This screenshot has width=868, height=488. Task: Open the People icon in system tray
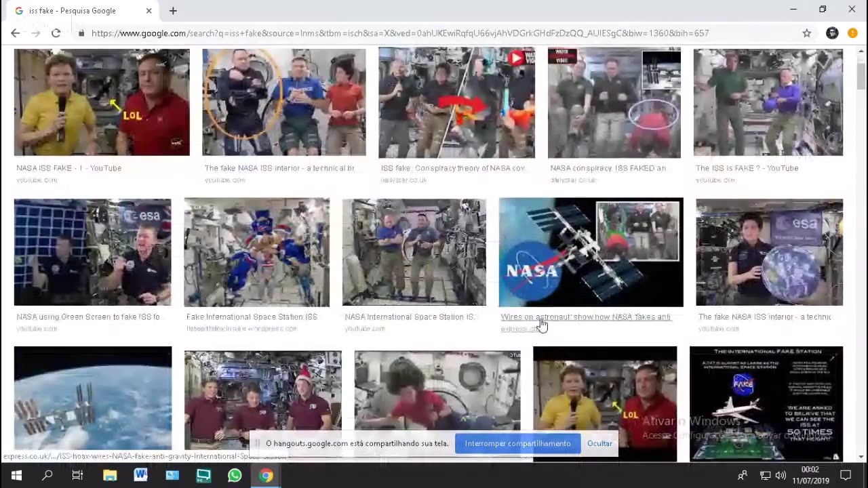[743, 476]
